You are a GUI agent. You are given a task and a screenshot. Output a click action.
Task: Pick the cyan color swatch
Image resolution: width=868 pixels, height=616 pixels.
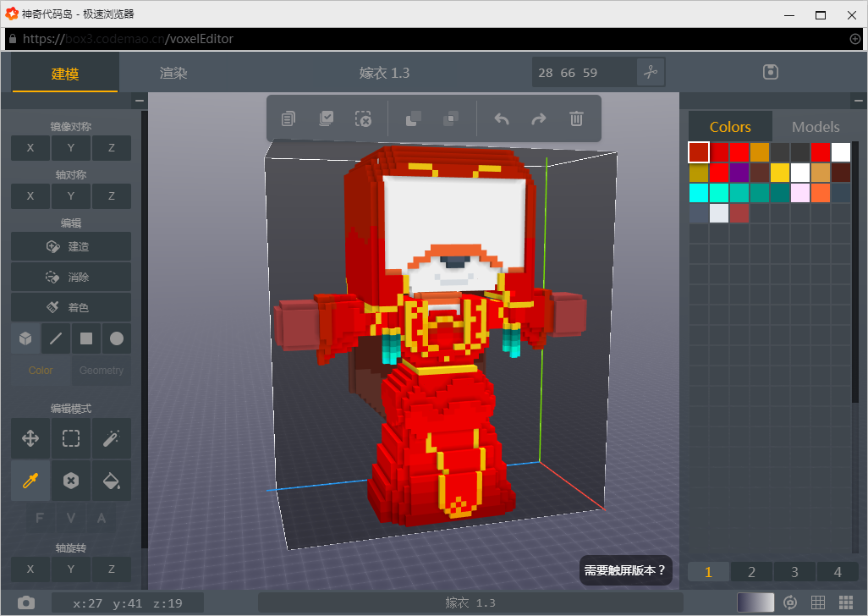click(699, 193)
